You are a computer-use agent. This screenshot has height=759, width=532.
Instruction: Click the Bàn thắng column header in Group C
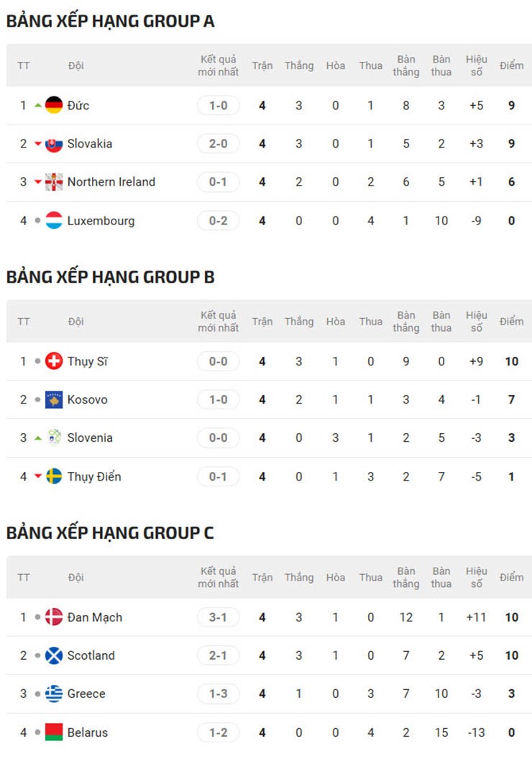[x=406, y=578]
